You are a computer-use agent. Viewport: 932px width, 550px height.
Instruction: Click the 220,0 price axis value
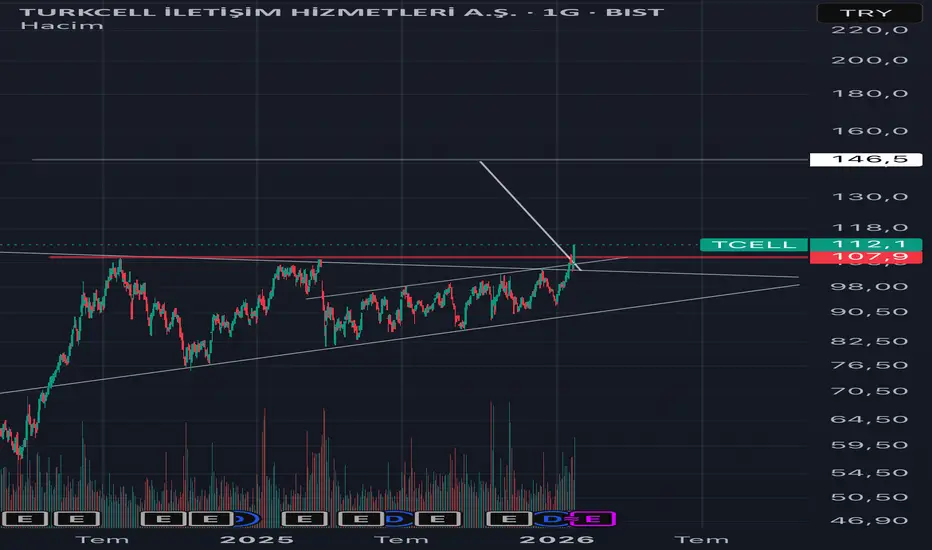870,30
